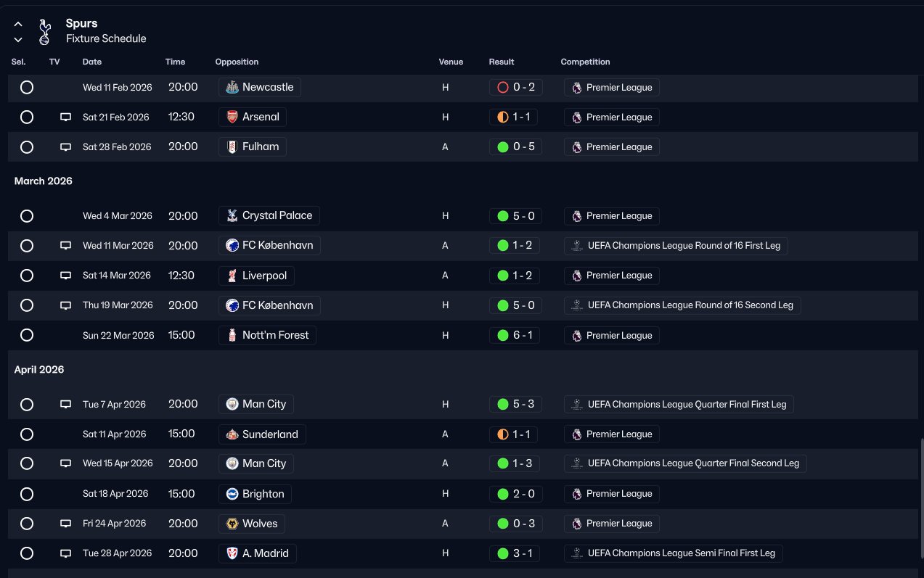This screenshot has height=578, width=924.
Task: Open Man City on Tue 7 Apr 2026
Action: point(256,404)
